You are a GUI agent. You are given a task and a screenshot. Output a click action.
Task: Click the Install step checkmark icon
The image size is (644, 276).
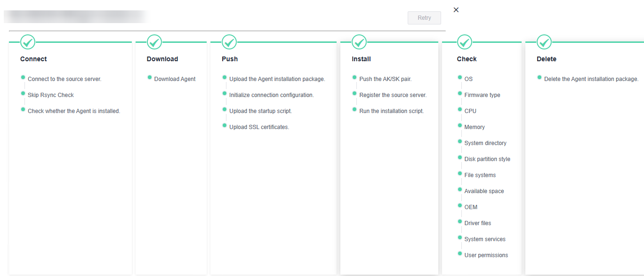point(359,42)
